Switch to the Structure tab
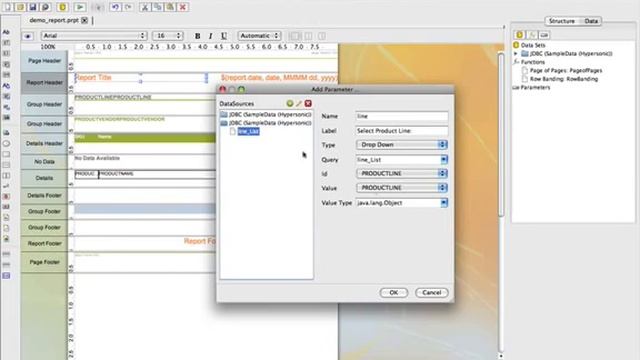The image size is (640, 360). (562, 21)
